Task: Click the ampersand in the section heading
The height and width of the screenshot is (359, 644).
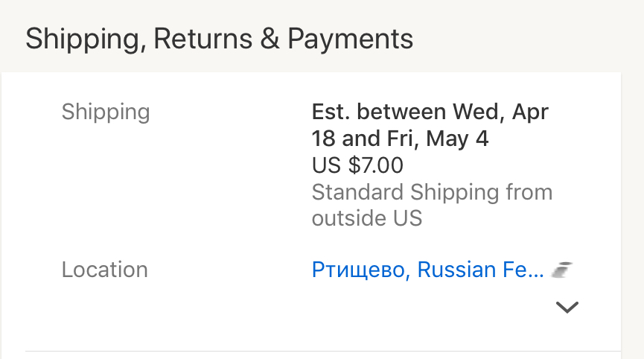Action: click(x=270, y=39)
